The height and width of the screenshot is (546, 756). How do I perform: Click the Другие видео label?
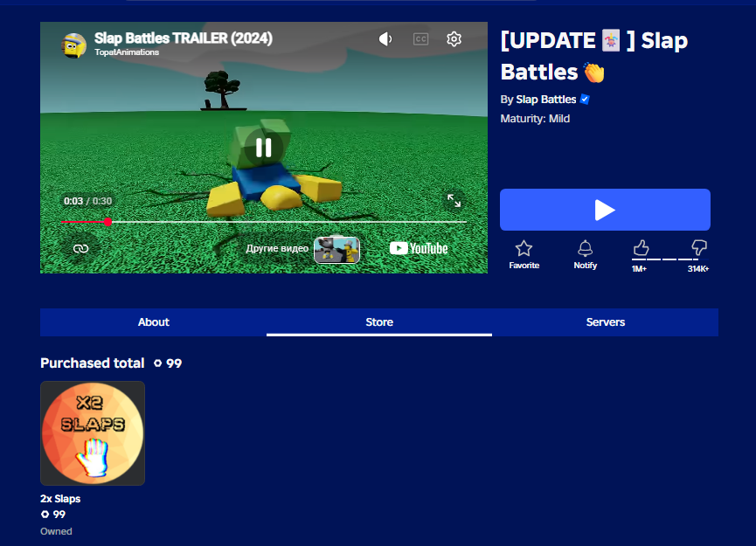click(277, 248)
